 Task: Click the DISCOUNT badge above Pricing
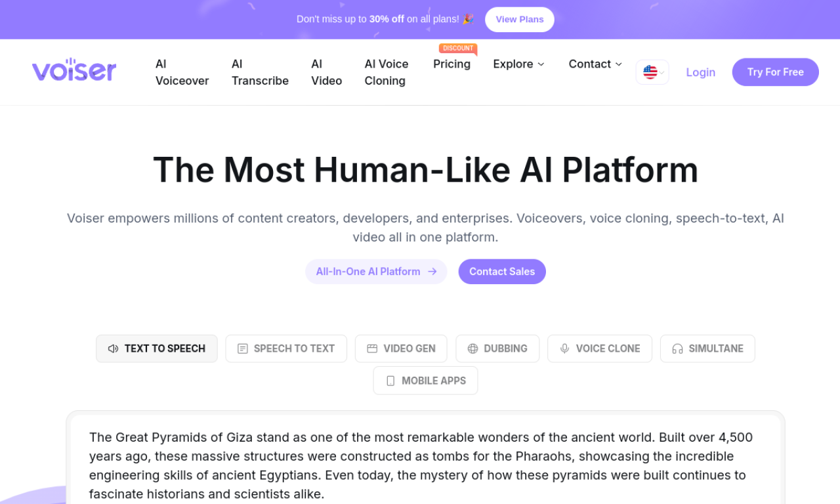458,48
